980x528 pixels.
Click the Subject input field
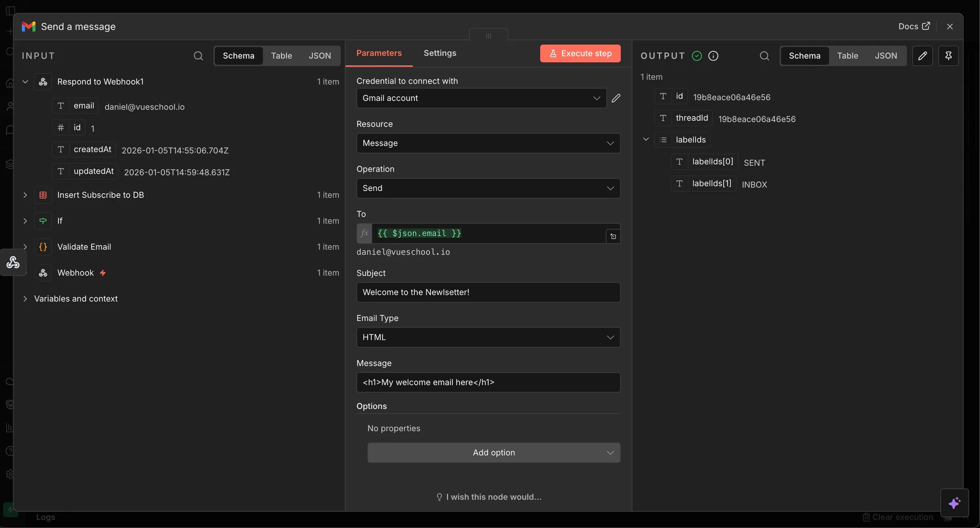coord(488,293)
